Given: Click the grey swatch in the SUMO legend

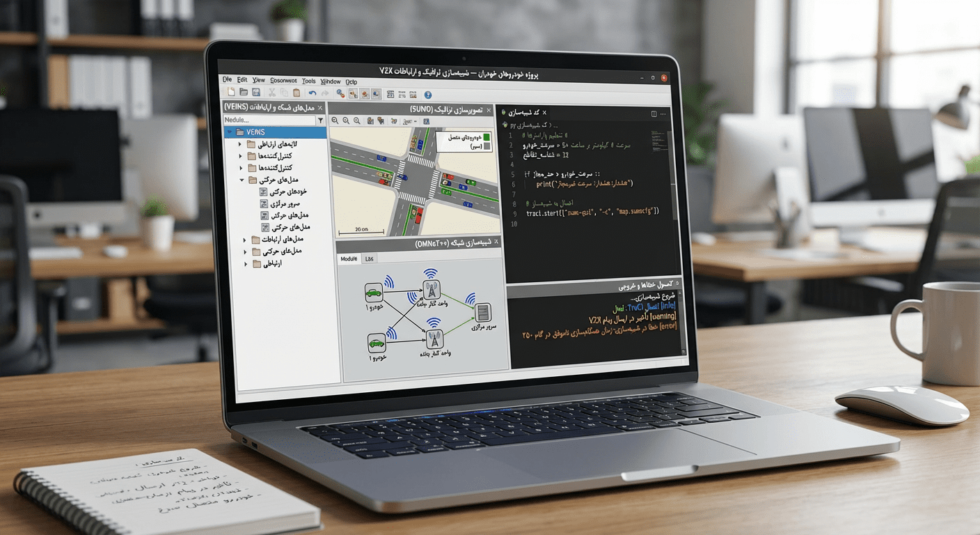Looking at the screenshot, I should [x=487, y=148].
